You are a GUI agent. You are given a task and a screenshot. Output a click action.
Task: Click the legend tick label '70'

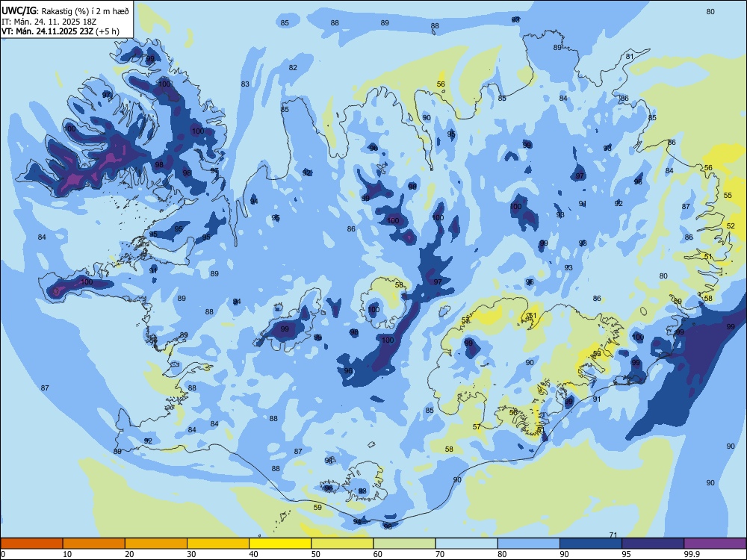click(440, 554)
